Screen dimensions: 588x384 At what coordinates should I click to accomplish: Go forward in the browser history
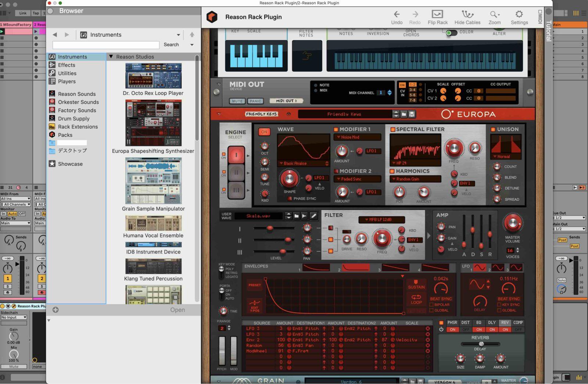[67, 35]
